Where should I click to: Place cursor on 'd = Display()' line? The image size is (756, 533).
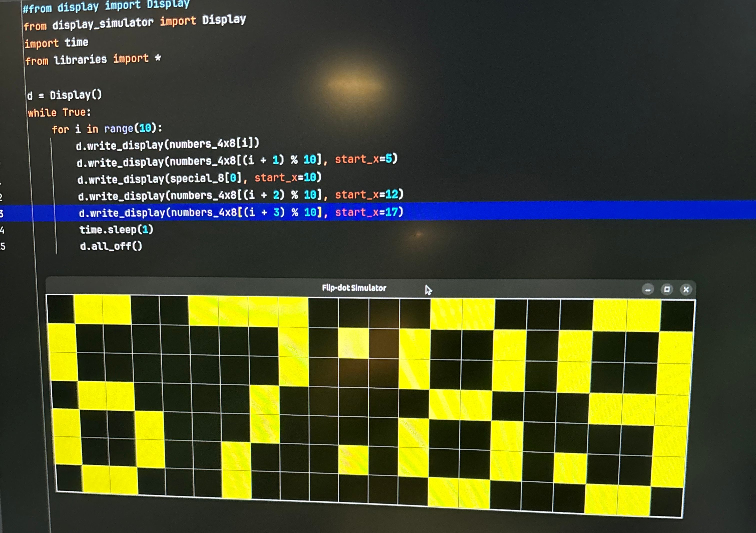tap(64, 95)
